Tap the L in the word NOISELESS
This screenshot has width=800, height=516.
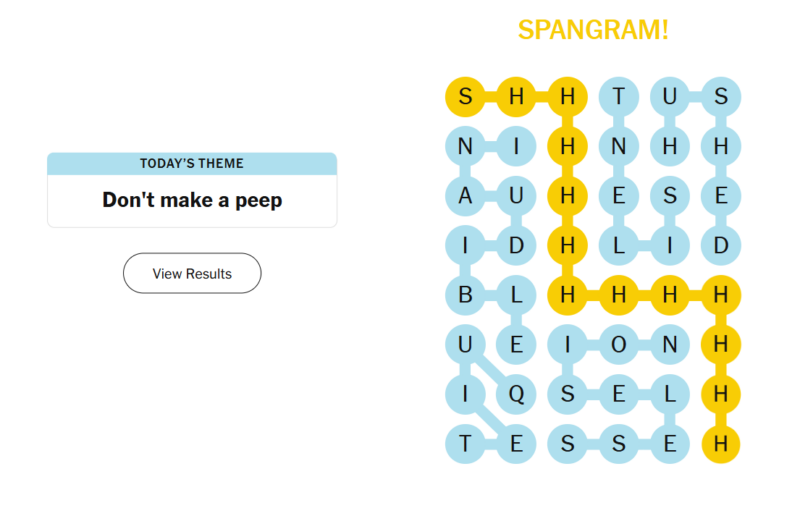point(670,394)
